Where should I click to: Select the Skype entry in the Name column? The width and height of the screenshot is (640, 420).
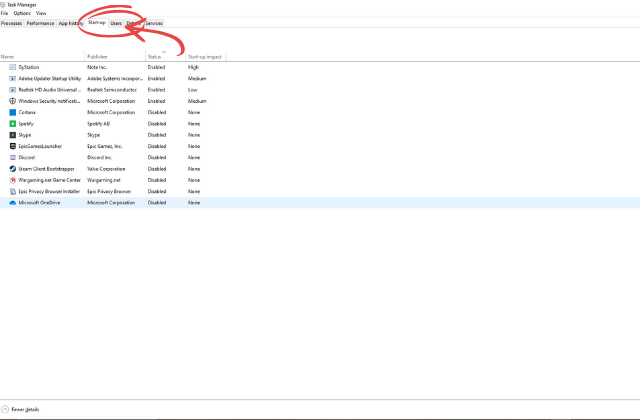(25, 135)
